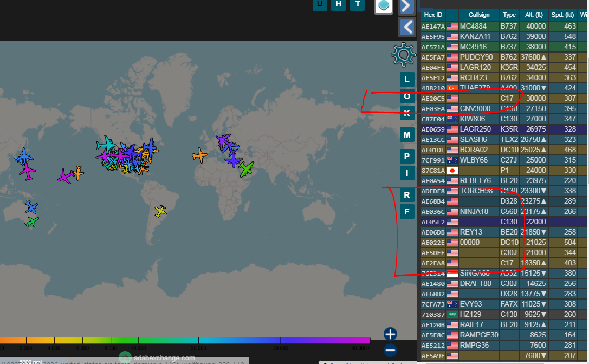Image resolution: width=589 pixels, height=364 pixels.
Task: Sort table by Hex ID column
Action: point(433,15)
